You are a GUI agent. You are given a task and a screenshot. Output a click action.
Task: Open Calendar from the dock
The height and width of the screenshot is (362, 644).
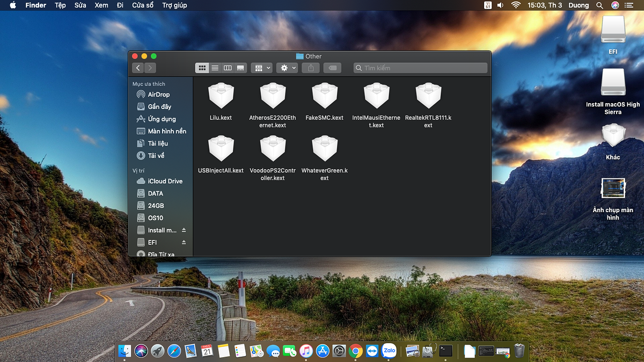pyautogui.click(x=207, y=351)
